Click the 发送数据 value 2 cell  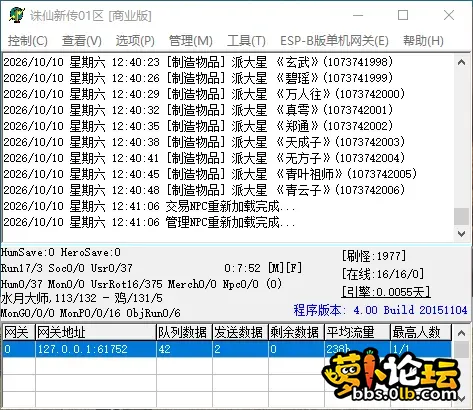240,349
